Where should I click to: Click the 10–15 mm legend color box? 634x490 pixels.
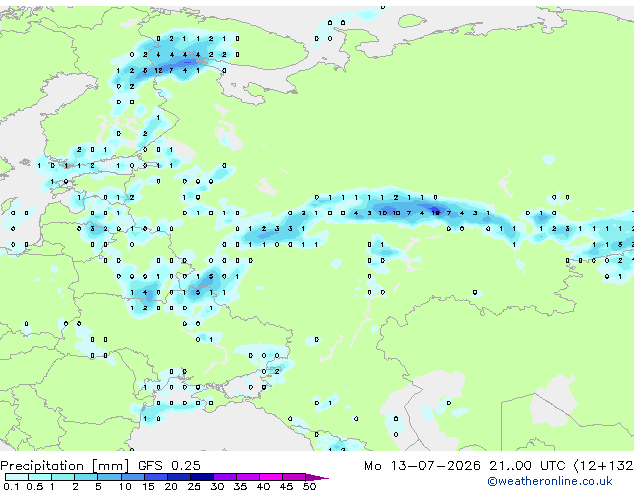(x=133, y=477)
